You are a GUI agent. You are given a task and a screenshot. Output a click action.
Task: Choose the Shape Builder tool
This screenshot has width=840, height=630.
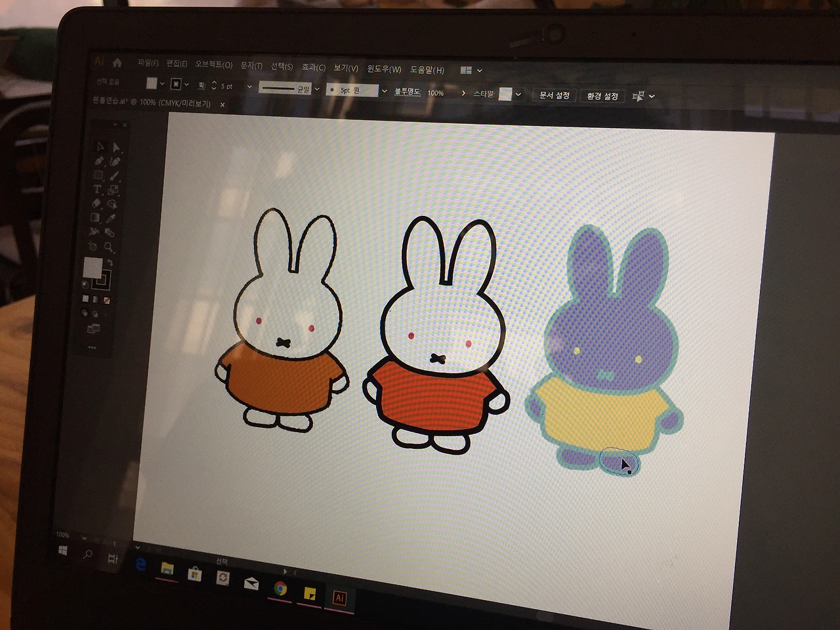(x=112, y=205)
